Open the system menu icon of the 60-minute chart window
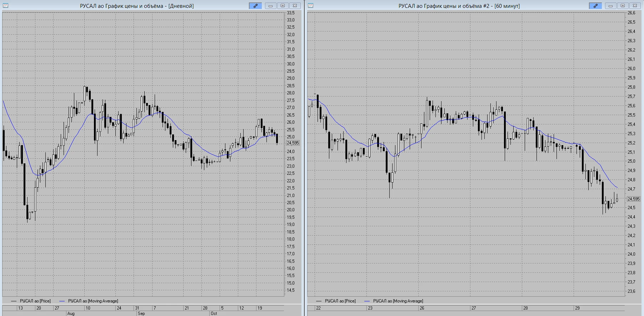This screenshot has width=644, height=316. (310, 6)
